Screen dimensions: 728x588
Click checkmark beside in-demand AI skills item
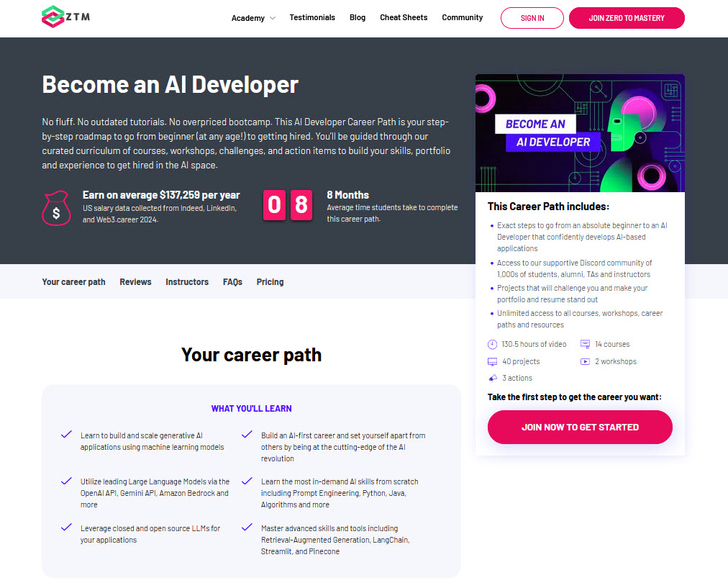(x=247, y=481)
